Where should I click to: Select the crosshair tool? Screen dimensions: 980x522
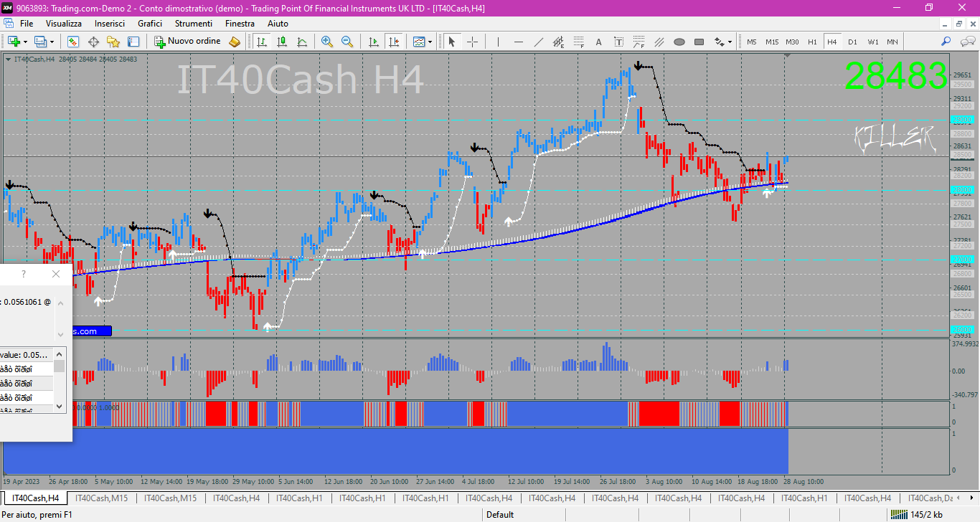click(472, 42)
